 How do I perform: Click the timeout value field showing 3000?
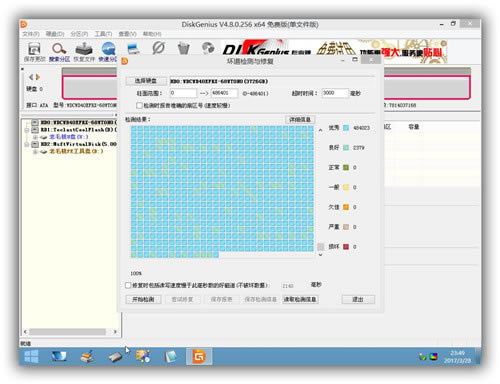click(335, 93)
